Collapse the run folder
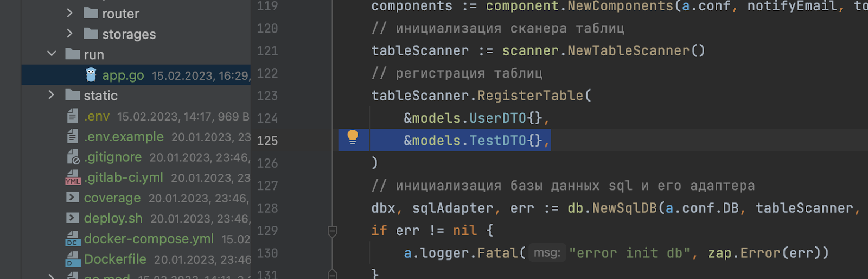The width and height of the screenshot is (868, 279). point(52,54)
